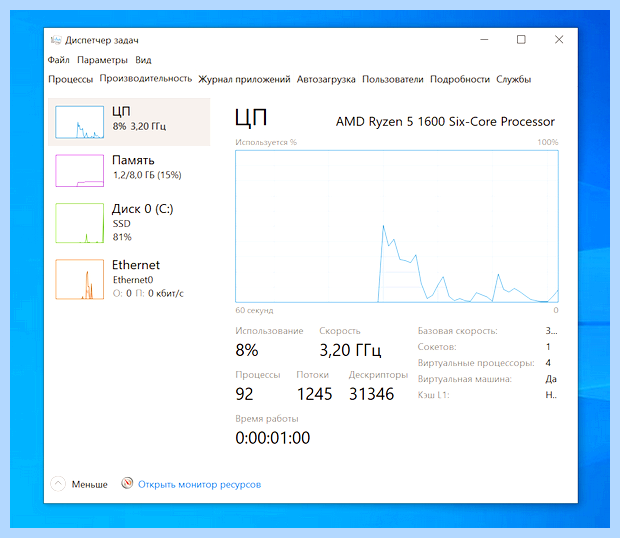Click the Task Manager title bar icon
This screenshot has width=620, height=538.
(56, 40)
